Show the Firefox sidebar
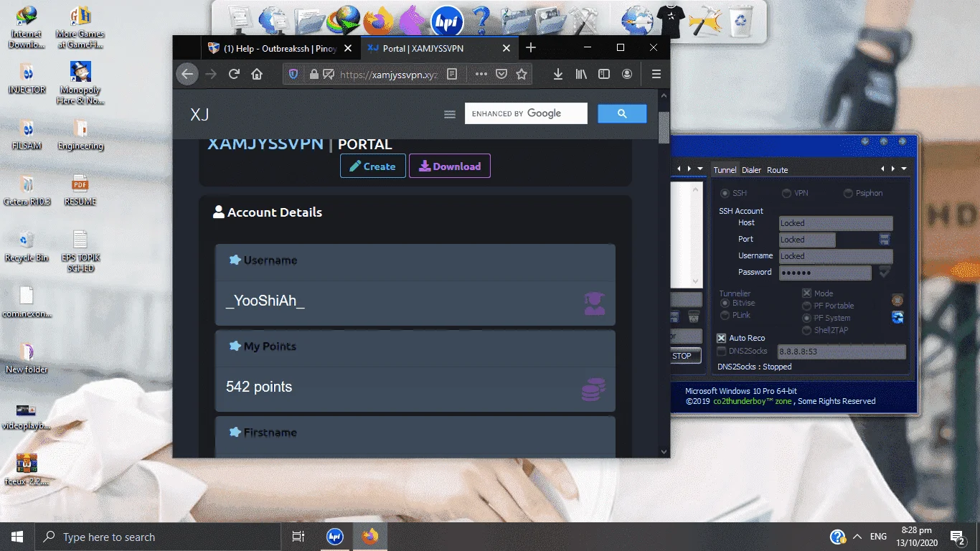This screenshot has width=980, height=551. click(x=604, y=74)
